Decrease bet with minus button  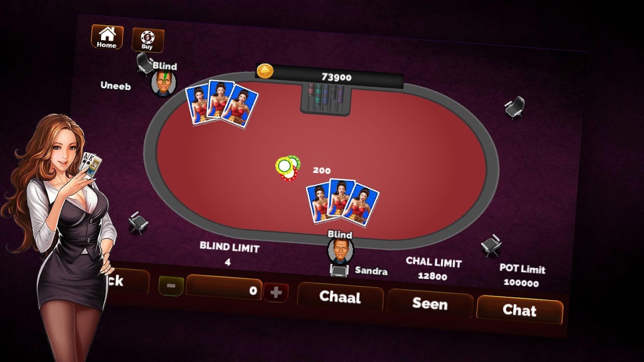pyautogui.click(x=171, y=286)
